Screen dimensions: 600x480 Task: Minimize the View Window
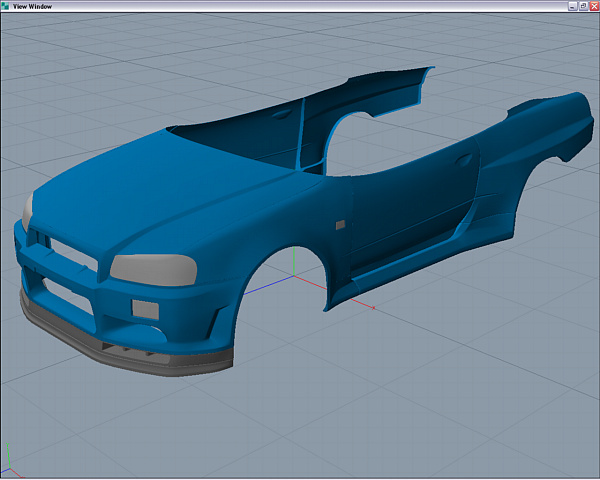pyautogui.click(x=571, y=6)
